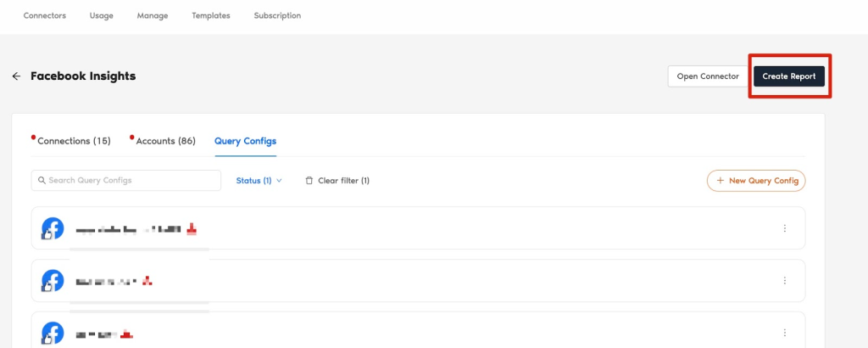Switch to the Connections (15) tab
Screen dimensions: 868x348
click(x=74, y=141)
